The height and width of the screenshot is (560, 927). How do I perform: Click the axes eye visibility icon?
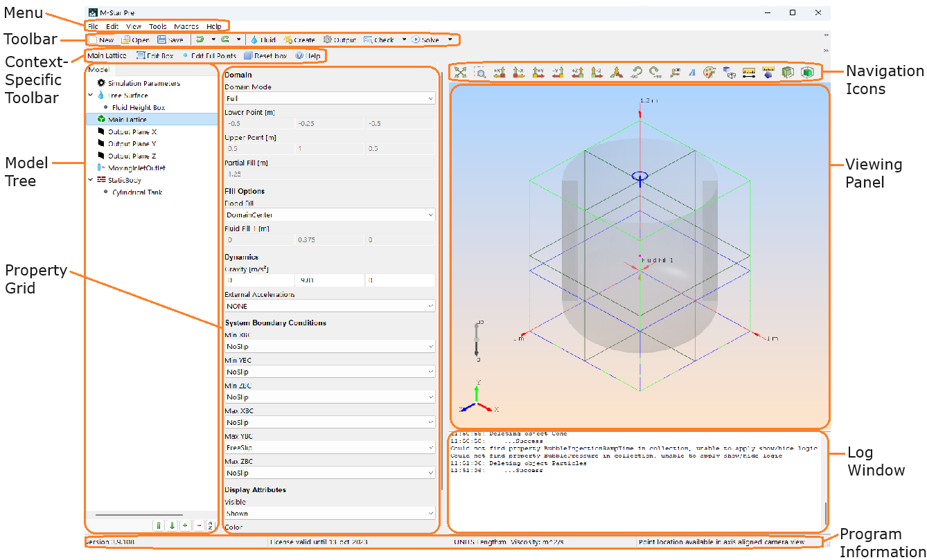(x=675, y=72)
